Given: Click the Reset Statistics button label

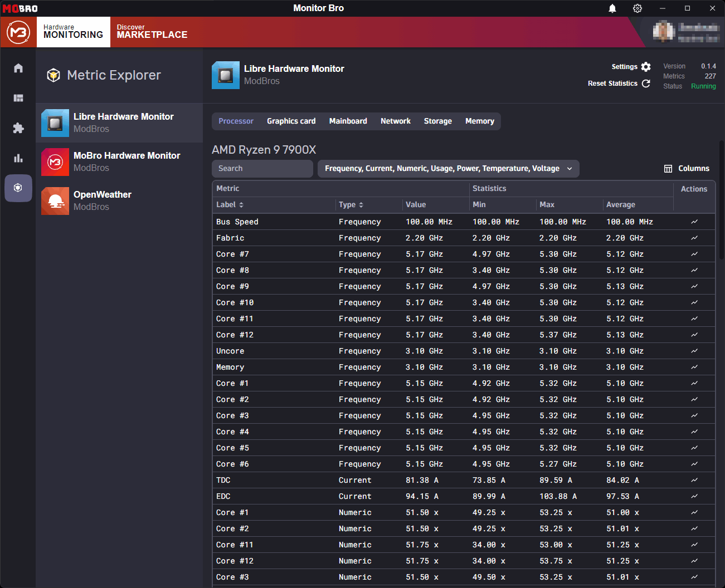Looking at the screenshot, I should [x=612, y=84].
